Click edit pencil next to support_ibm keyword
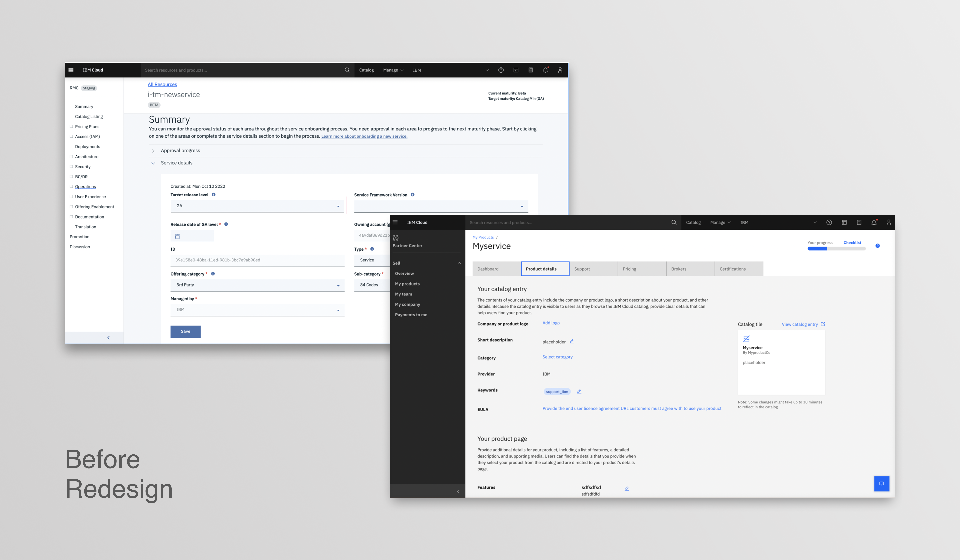This screenshot has height=560, width=960. [x=579, y=392]
